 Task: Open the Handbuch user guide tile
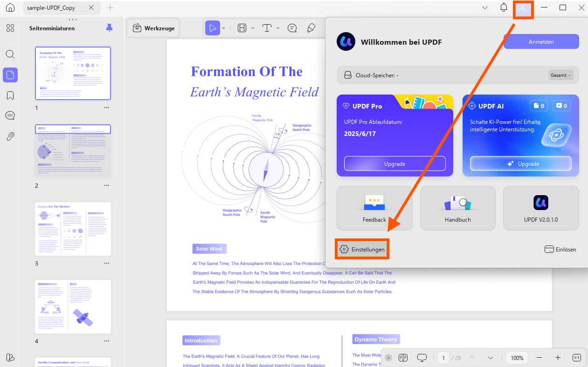pyautogui.click(x=458, y=208)
